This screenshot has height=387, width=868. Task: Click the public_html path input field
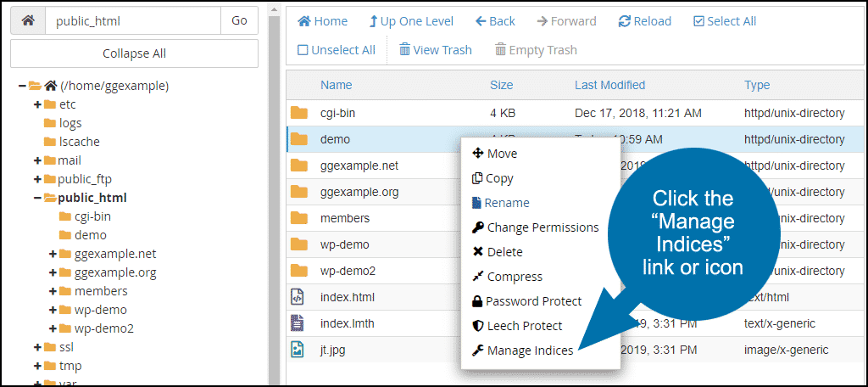click(x=133, y=21)
